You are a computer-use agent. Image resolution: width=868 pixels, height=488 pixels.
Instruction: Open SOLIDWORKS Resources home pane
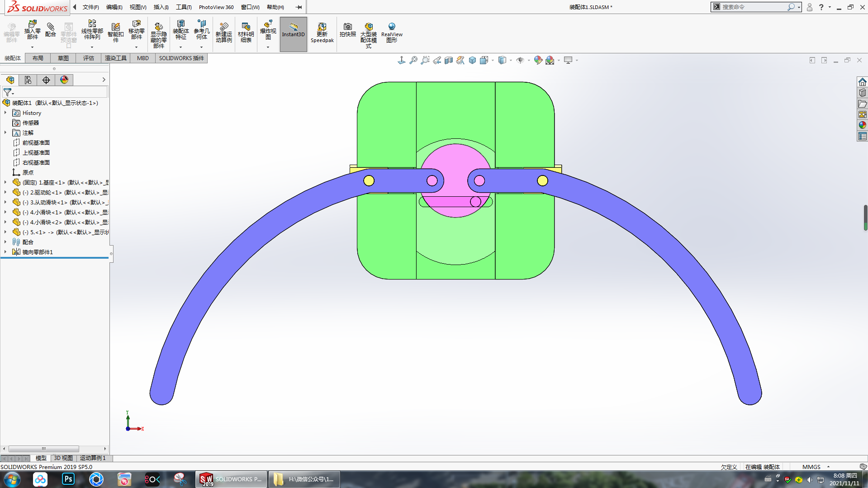coord(863,82)
